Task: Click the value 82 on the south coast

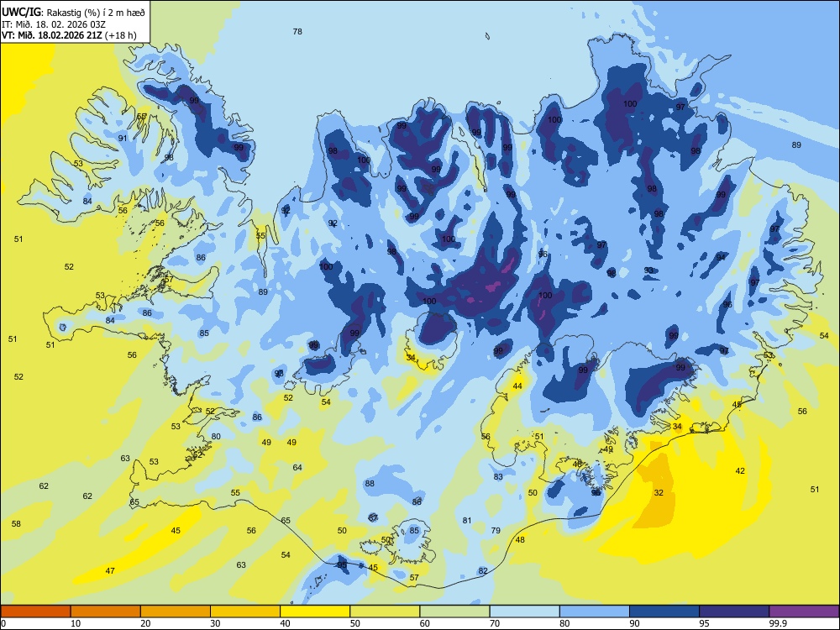Action: (x=483, y=571)
